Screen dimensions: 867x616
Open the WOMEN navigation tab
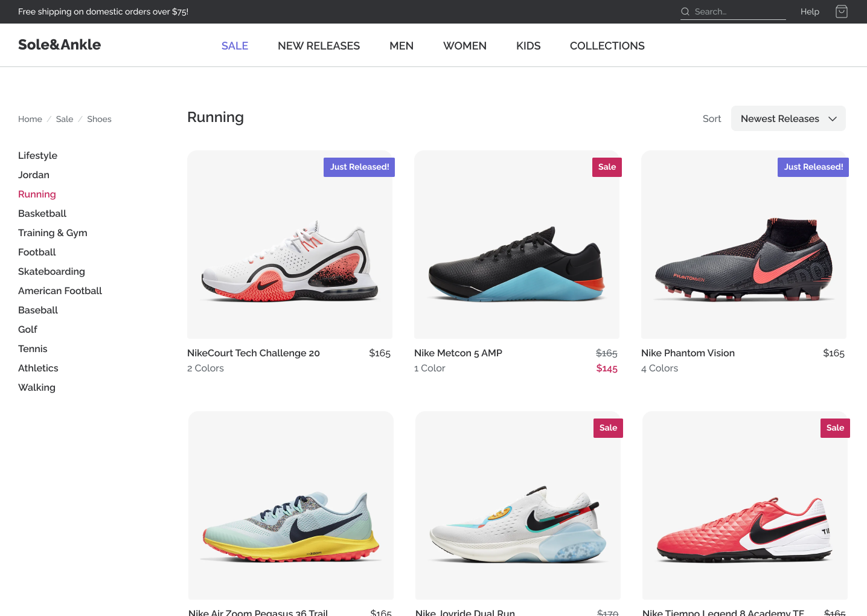tap(465, 46)
